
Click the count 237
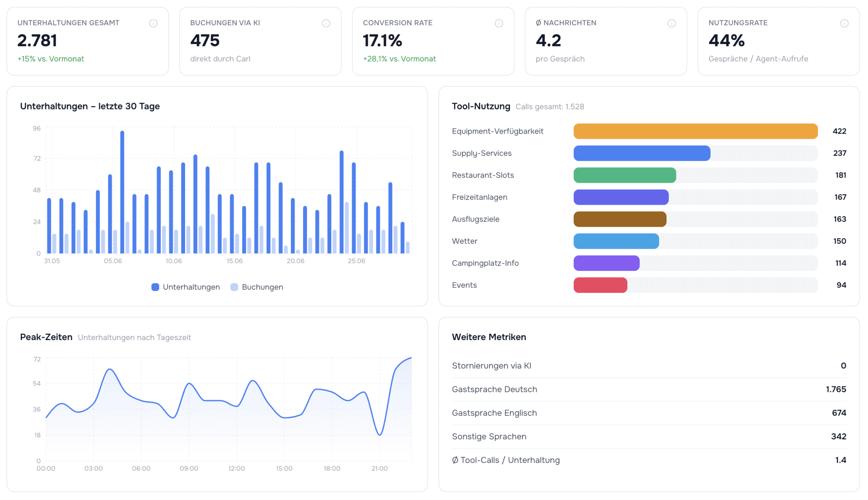tap(840, 153)
